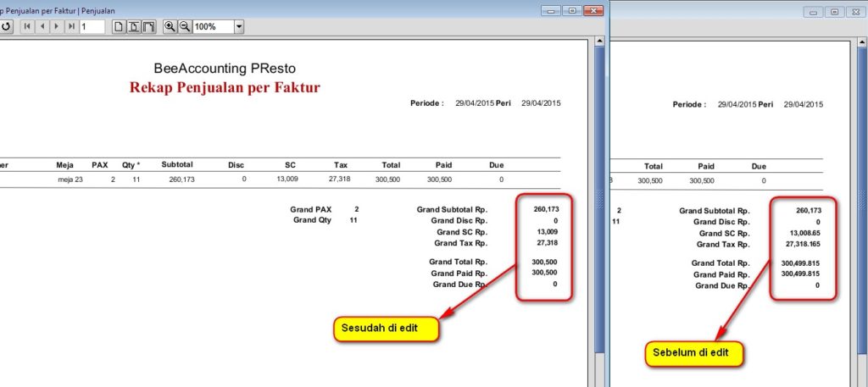
Task: Advance to the next report page
Action: tap(57, 27)
